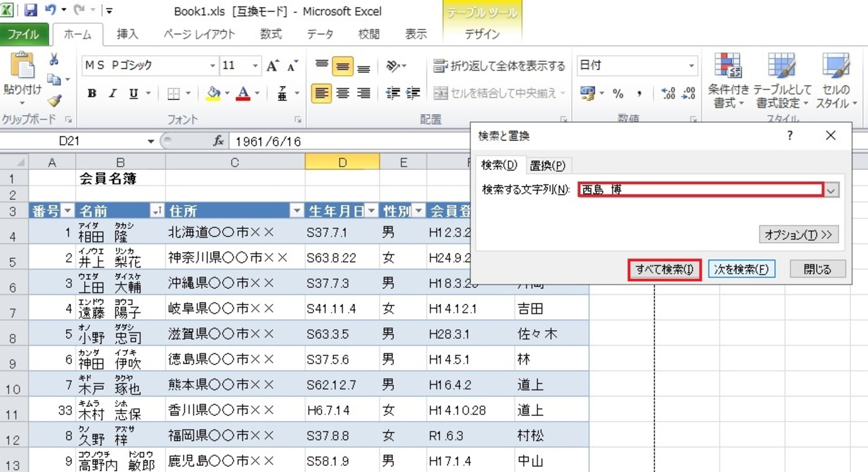Switch to the 数式 ribbon tab
Image resolution: width=868 pixels, height=472 pixels.
pyautogui.click(x=271, y=34)
